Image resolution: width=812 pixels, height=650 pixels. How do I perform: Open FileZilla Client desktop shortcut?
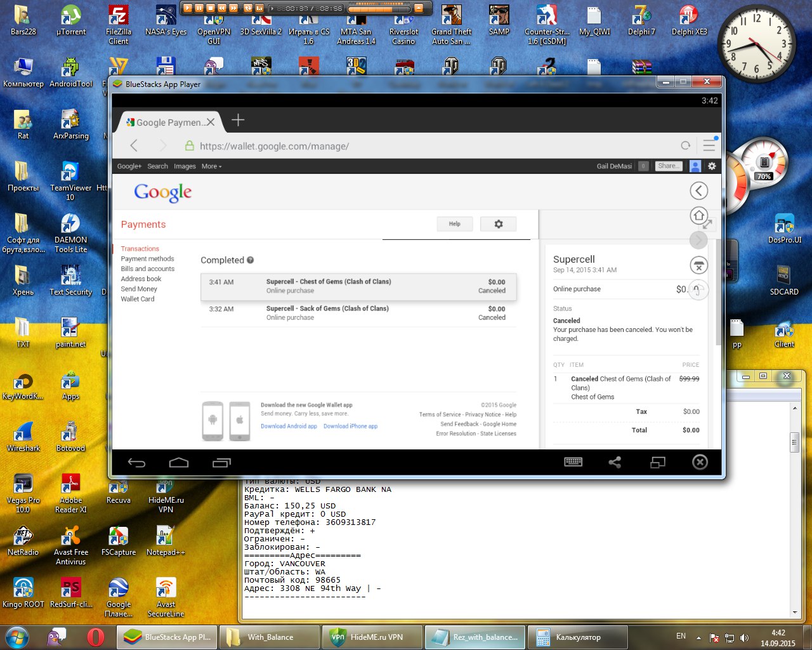click(x=119, y=25)
